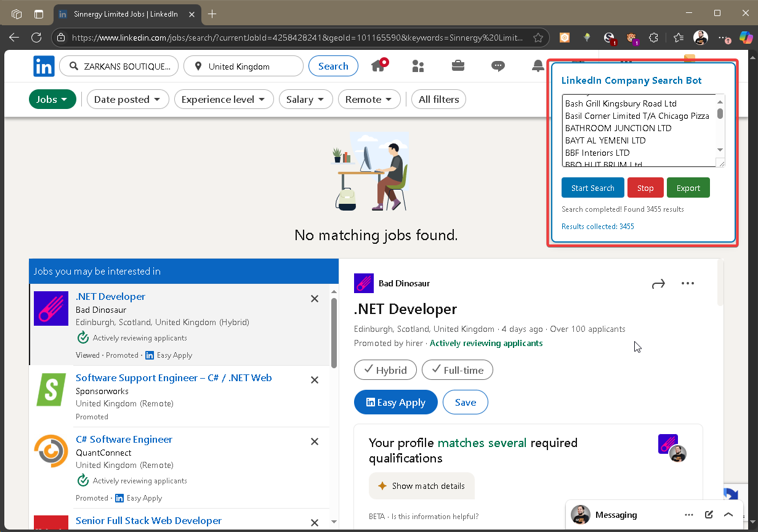Screen dimensions: 758x532
Task: Open the Edge workspaces icon
Action: pos(17,14)
